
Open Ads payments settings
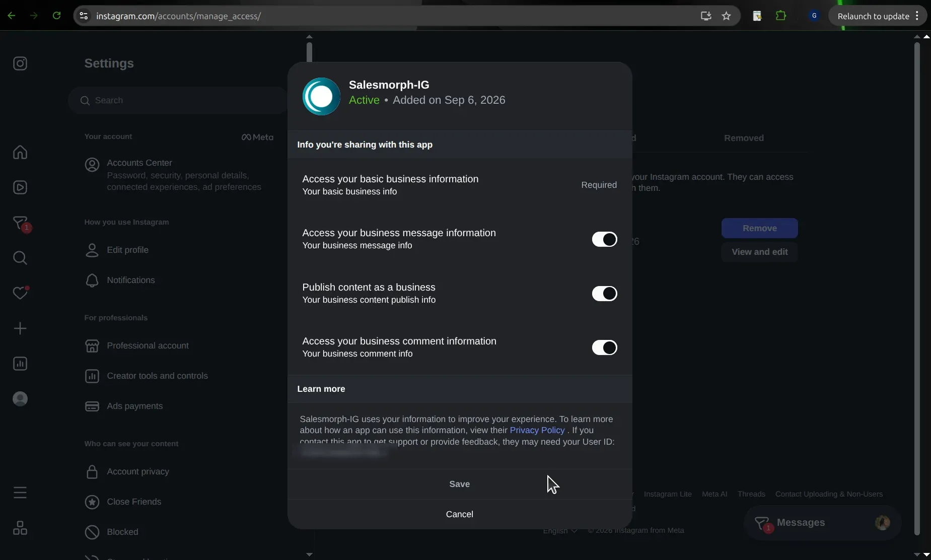(179, 406)
